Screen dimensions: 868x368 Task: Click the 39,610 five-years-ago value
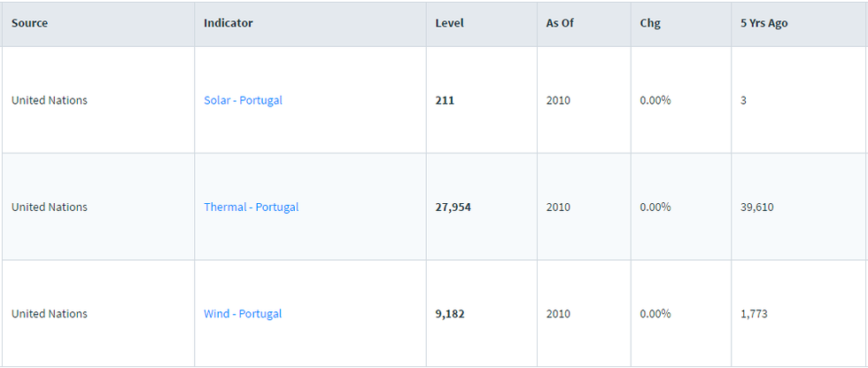[757, 207]
